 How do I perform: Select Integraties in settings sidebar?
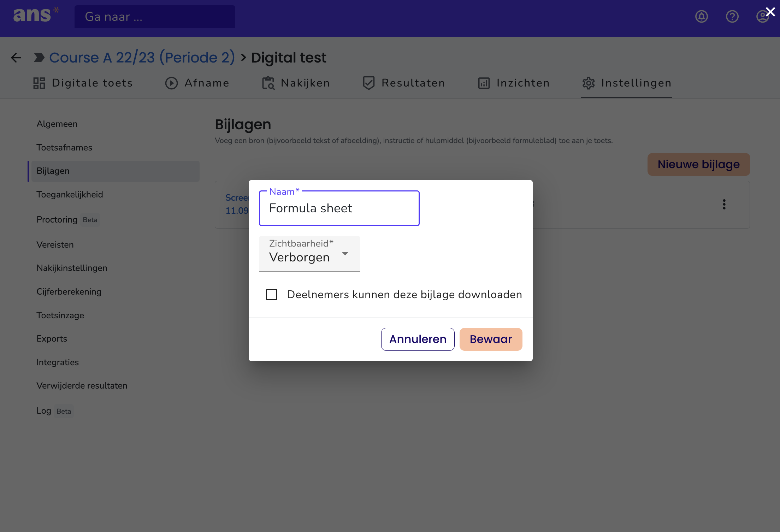point(58,362)
